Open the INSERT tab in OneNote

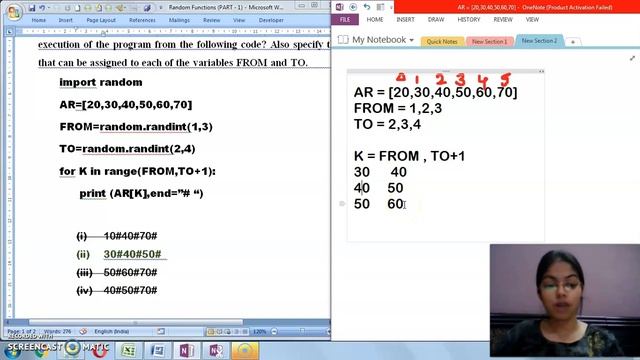tap(405, 20)
